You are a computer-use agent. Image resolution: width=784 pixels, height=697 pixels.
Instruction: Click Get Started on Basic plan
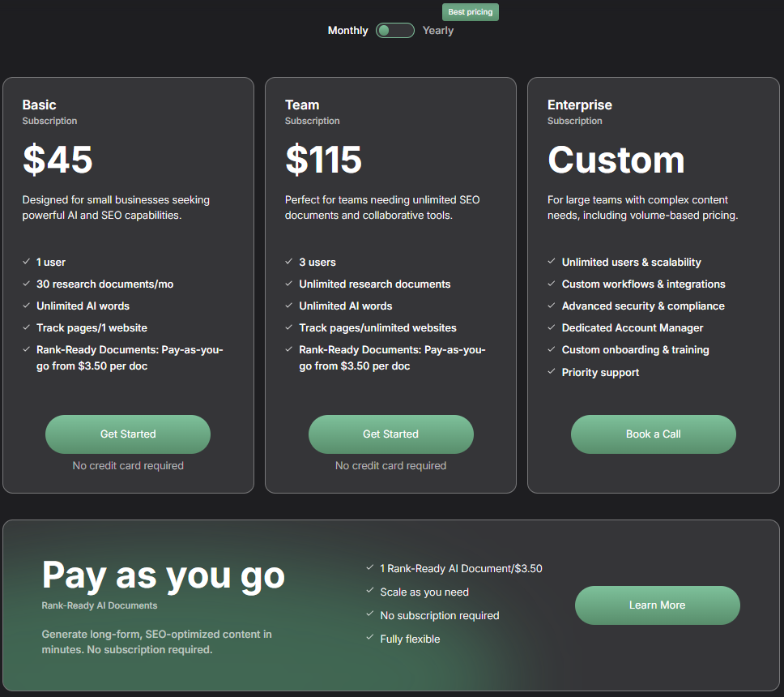coord(128,434)
